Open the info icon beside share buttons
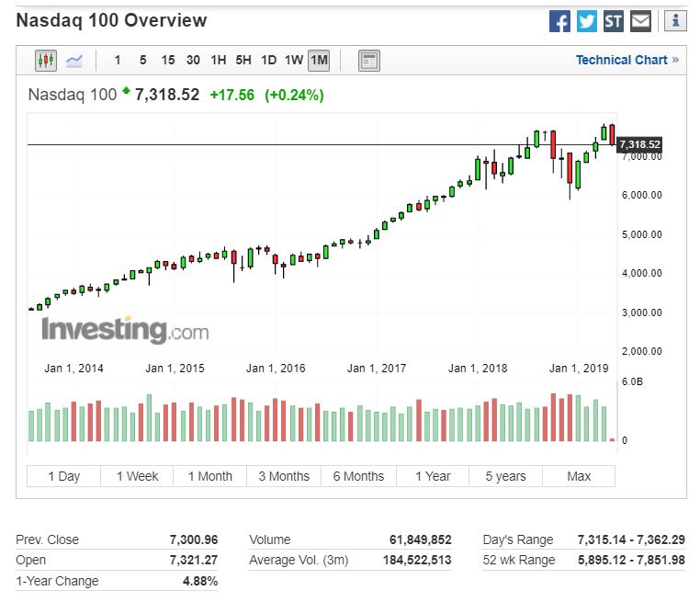The width and height of the screenshot is (700, 602). tap(675, 20)
